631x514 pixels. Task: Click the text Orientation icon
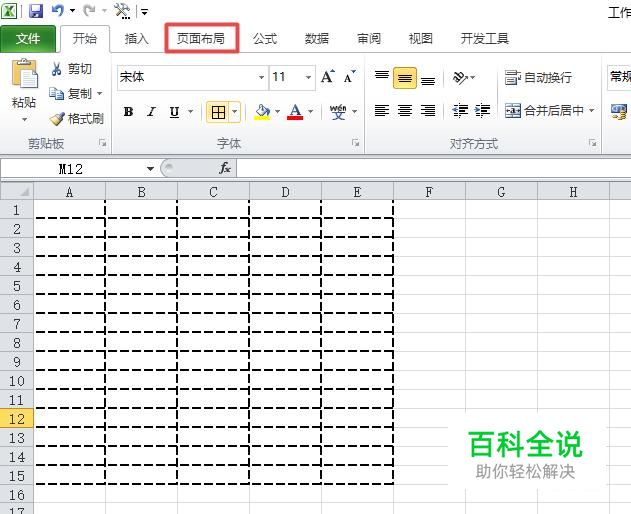tap(460, 77)
